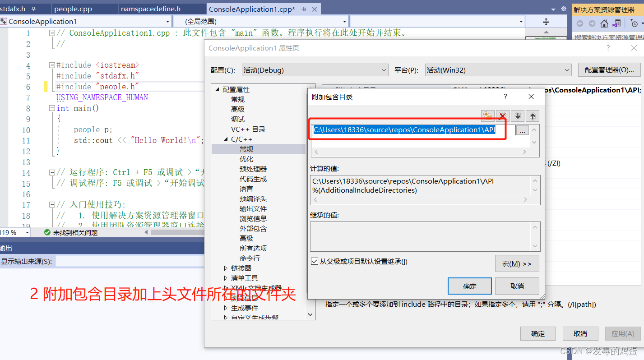Click help question mark in 属性页 title bar
The image size is (644, 360).
608,48
